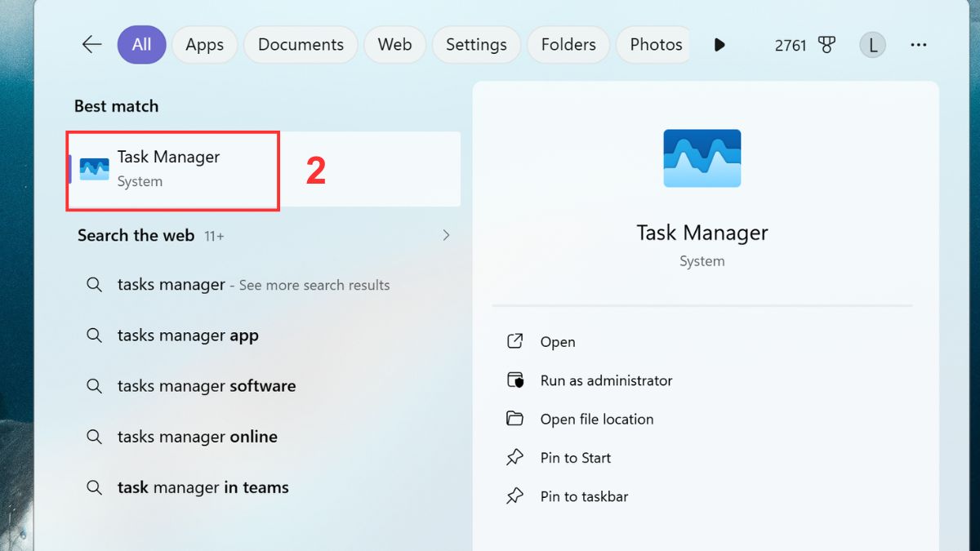Click the Run as administrator shield icon
This screenshot has height=551, width=980.
pyautogui.click(x=514, y=380)
